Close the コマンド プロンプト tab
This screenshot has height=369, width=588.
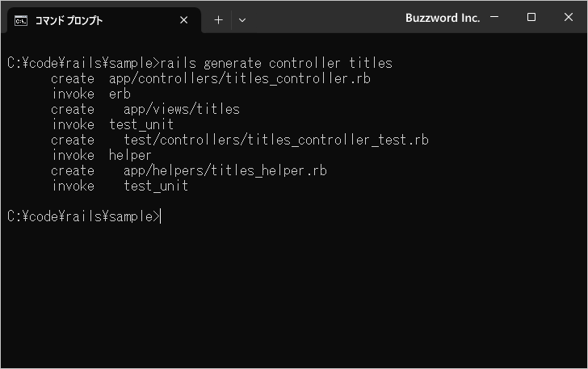click(x=184, y=20)
